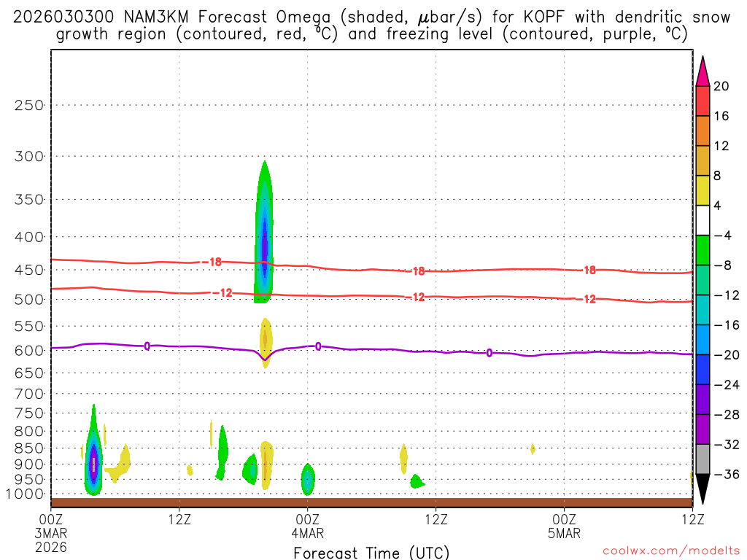The height and width of the screenshot is (560, 747).
Task: Click the orange color bar segment between 12 and 16
Action: [x=703, y=131]
